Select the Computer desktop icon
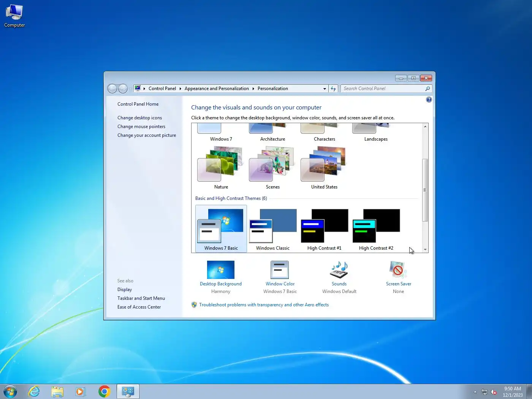532x399 pixels. pos(14,16)
